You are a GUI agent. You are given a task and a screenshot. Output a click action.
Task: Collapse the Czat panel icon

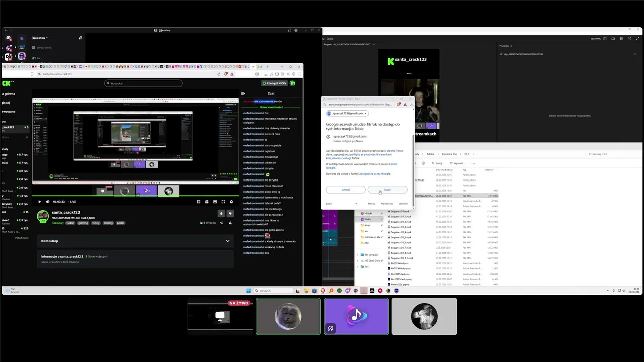[243, 93]
